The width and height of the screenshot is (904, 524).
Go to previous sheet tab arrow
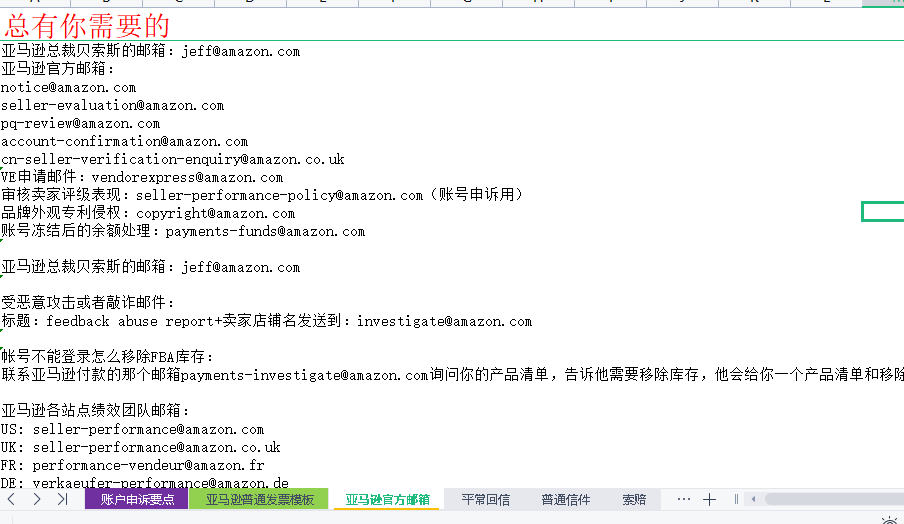coord(11,499)
